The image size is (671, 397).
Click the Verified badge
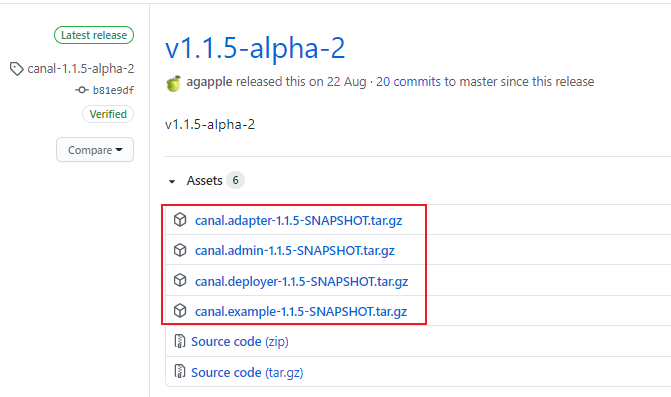pos(108,114)
